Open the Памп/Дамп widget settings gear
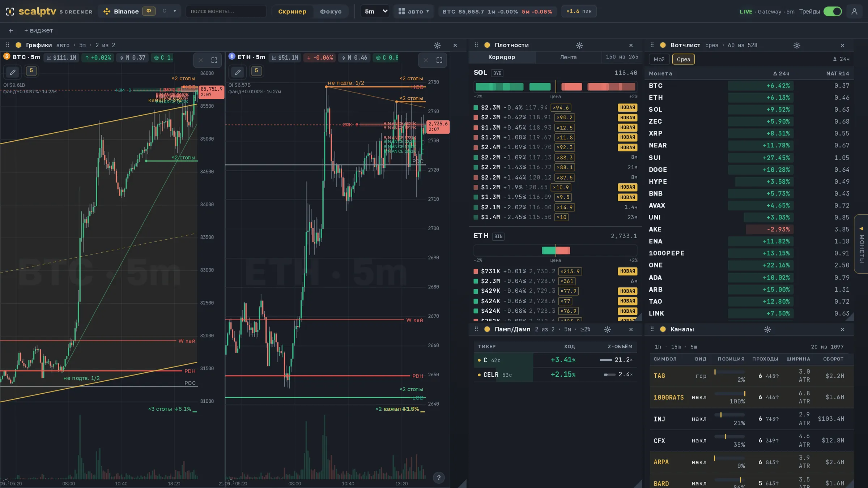This screenshot has height=488, width=868. [x=608, y=330]
